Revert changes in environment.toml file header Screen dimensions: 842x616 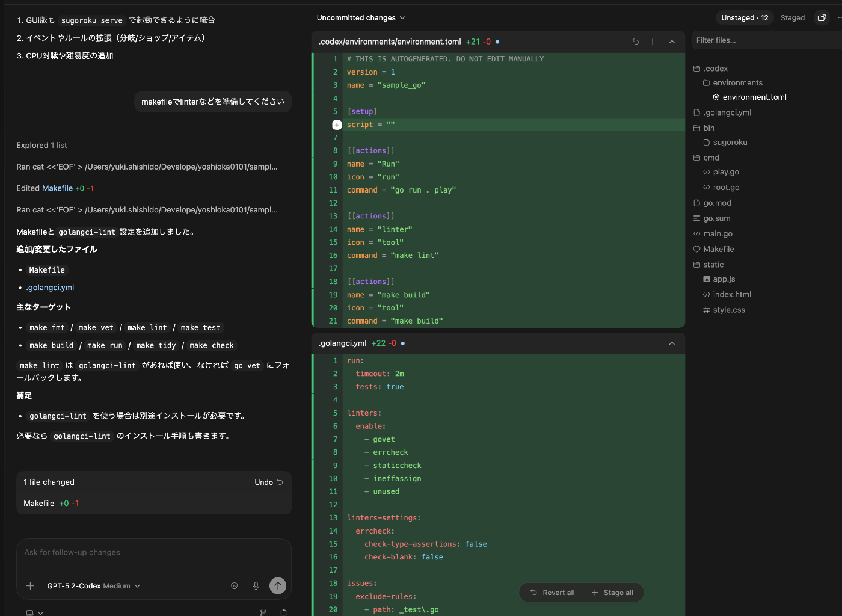635,42
